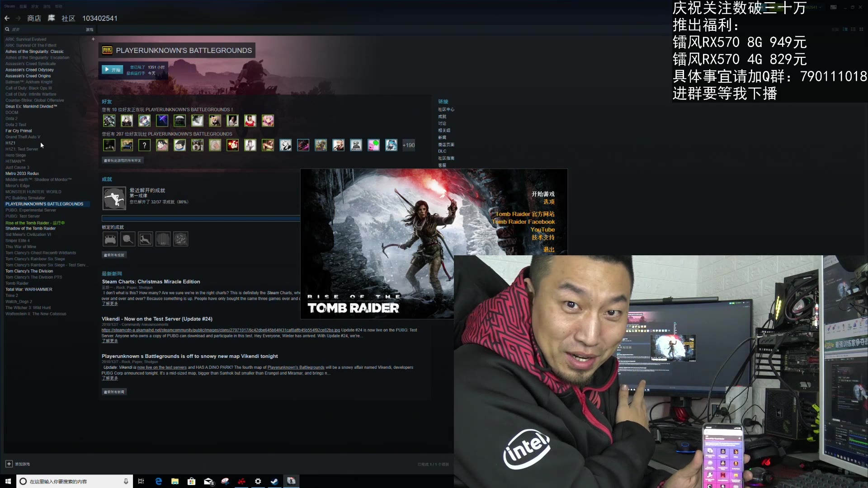
Task: Click the Steam forward navigation arrow
Action: pyautogui.click(x=18, y=18)
